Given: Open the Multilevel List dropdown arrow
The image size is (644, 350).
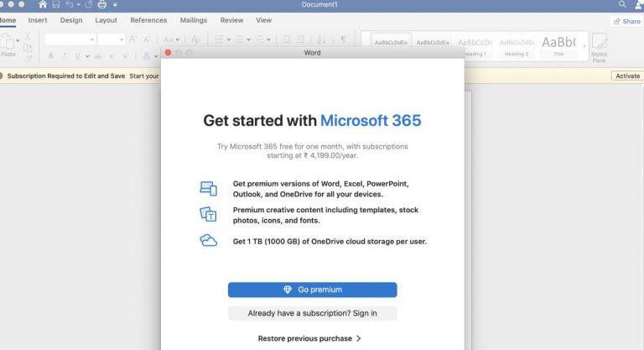Looking at the screenshot, I should [268, 40].
